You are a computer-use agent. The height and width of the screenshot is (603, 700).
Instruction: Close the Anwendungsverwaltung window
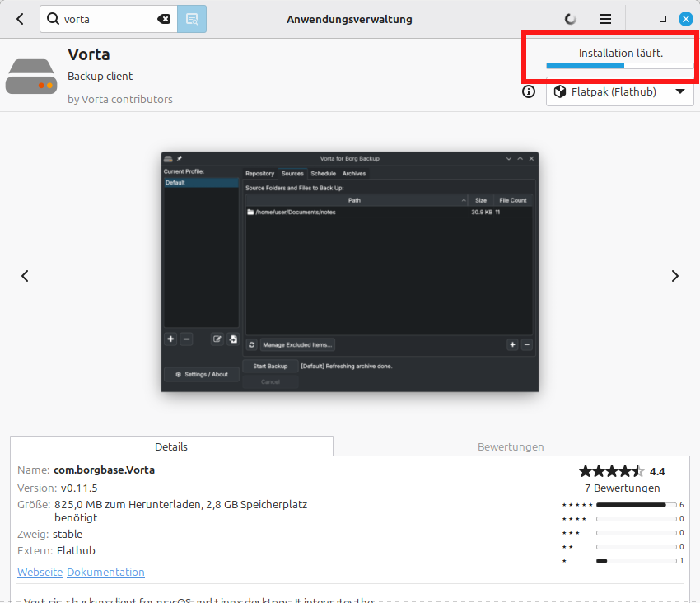(x=686, y=19)
